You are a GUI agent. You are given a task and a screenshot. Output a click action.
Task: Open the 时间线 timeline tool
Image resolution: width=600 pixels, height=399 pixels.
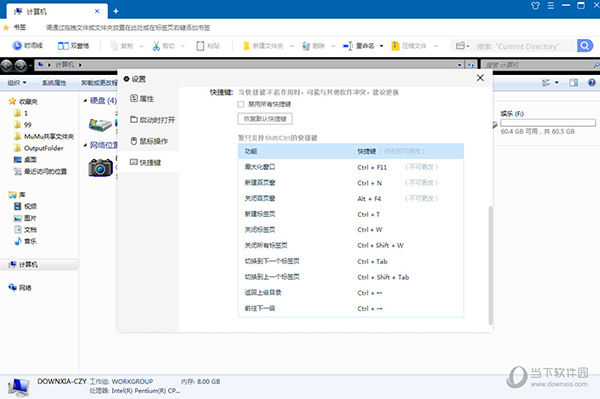pos(27,46)
